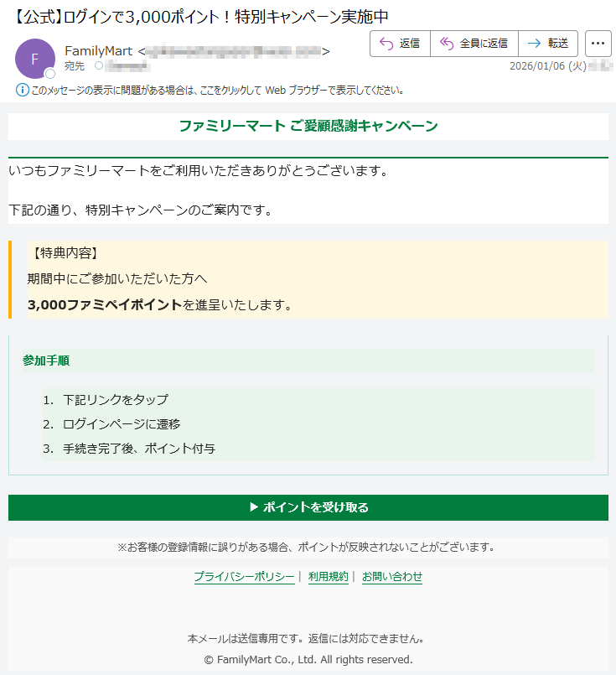Viewport: 616px width, 675px height.
Task: Click the 参加手順 section header
Action: [46, 361]
